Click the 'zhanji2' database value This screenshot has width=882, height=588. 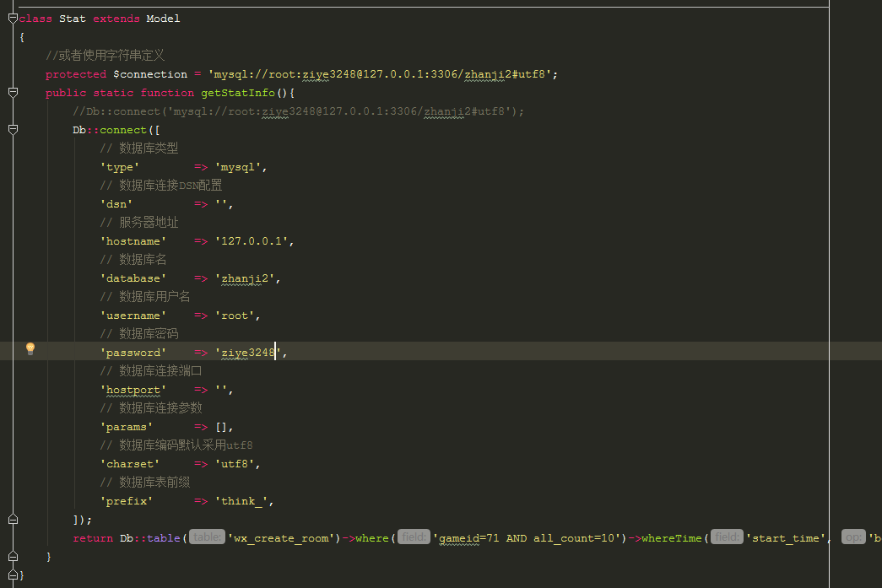[x=246, y=278]
